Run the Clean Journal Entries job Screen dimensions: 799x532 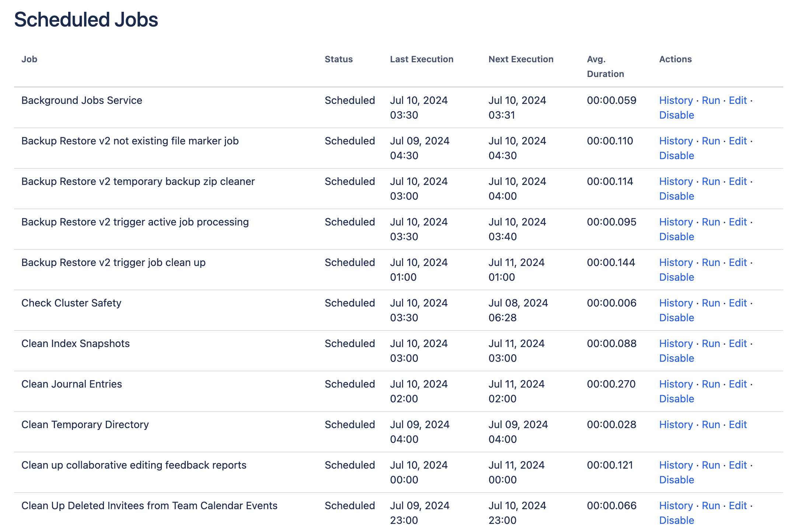pyautogui.click(x=711, y=384)
